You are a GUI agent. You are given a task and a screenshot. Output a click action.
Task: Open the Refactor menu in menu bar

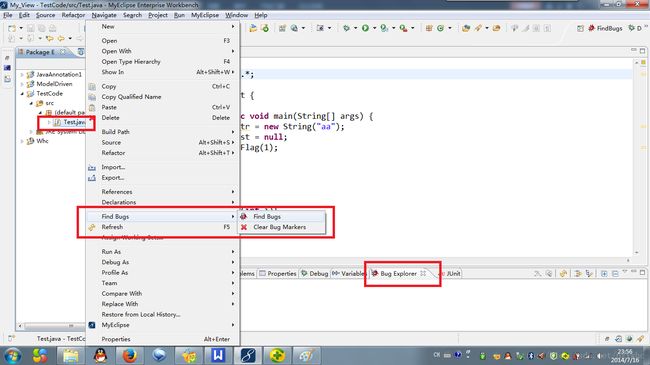pyautogui.click(x=73, y=15)
